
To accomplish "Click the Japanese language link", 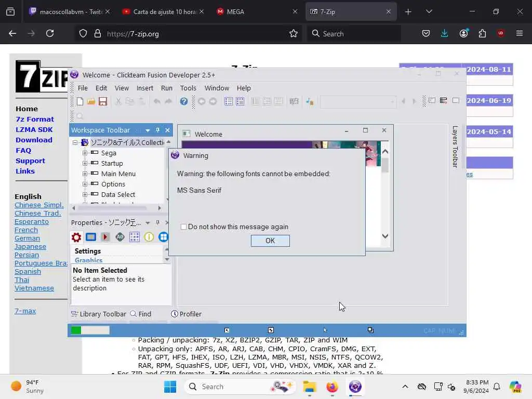I will [x=30, y=247].
